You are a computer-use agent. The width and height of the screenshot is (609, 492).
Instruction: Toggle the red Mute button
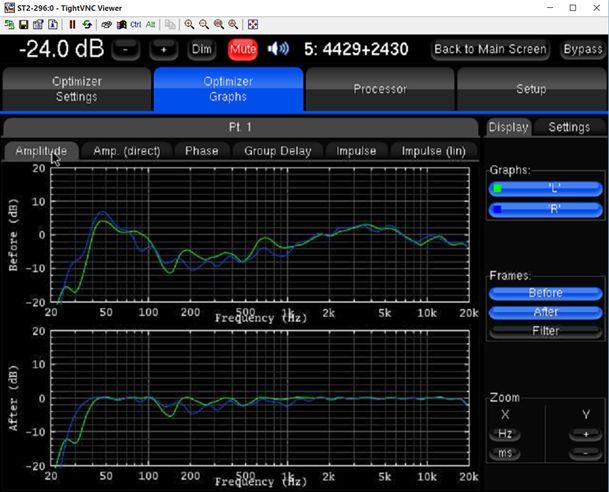[242, 48]
